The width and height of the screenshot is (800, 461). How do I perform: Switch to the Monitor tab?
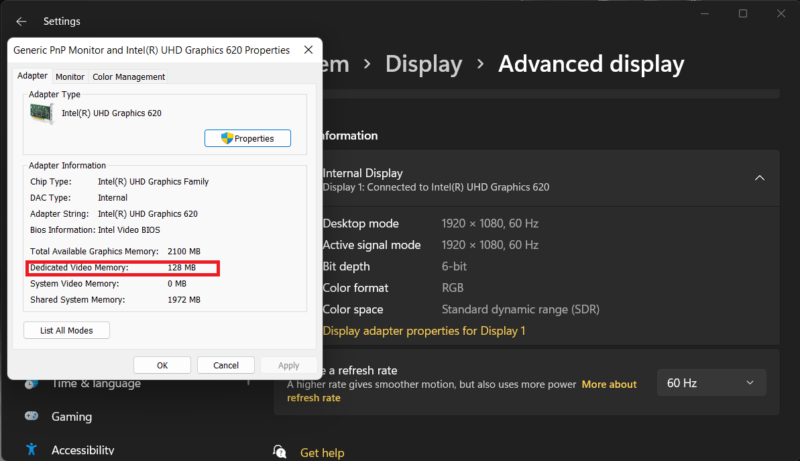pyautogui.click(x=70, y=77)
